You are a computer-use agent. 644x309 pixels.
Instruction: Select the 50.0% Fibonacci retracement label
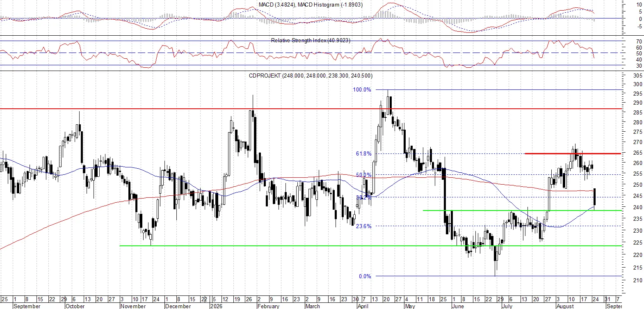click(x=363, y=175)
